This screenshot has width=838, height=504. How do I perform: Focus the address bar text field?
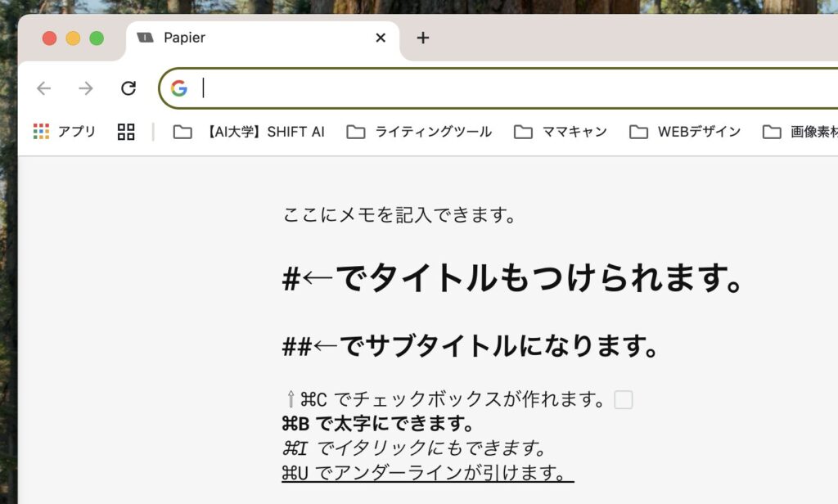(x=491, y=88)
